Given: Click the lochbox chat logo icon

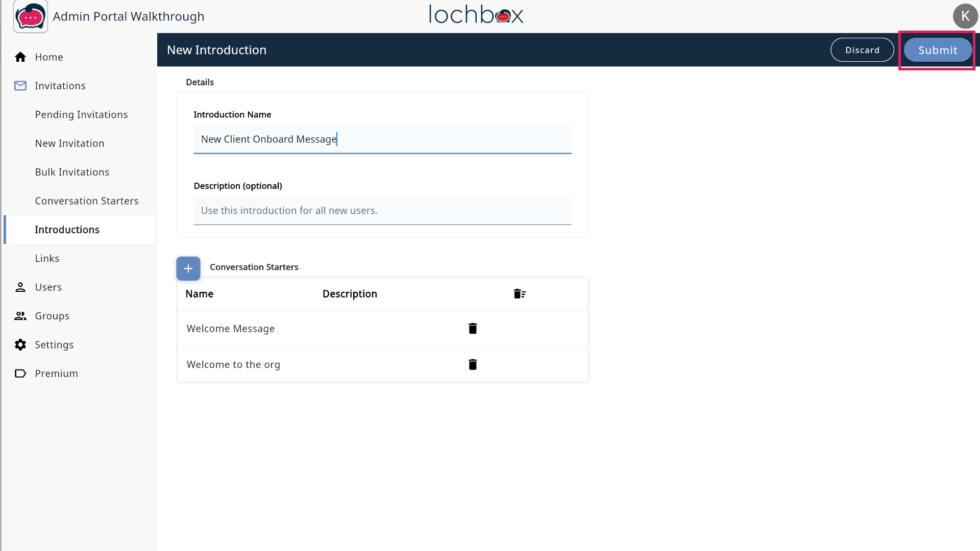Looking at the screenshot, I should [x=31, y=17].
